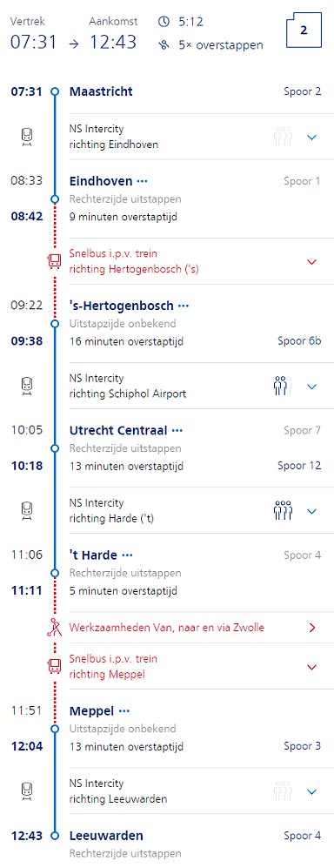Click the red bus icon toward Meppel
334x868 pixels.
tap(54, 666)
